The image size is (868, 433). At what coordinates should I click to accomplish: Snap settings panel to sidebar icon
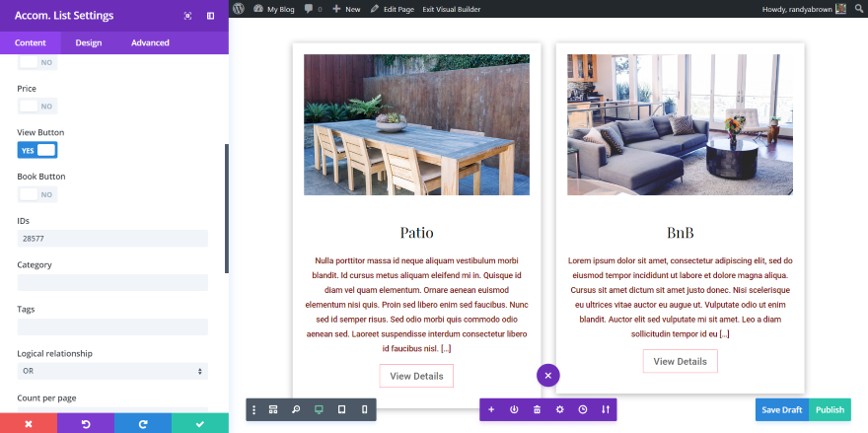[210, 16]
